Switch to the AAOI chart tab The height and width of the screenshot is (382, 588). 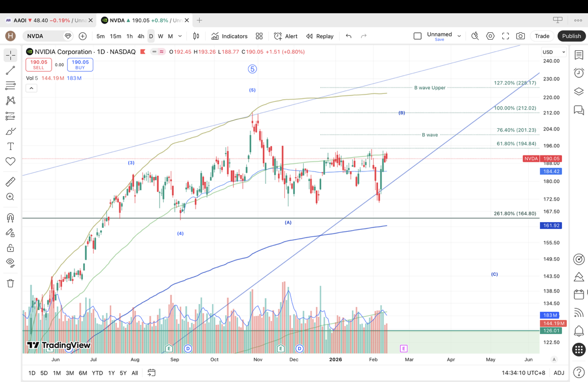click(47, 21)
